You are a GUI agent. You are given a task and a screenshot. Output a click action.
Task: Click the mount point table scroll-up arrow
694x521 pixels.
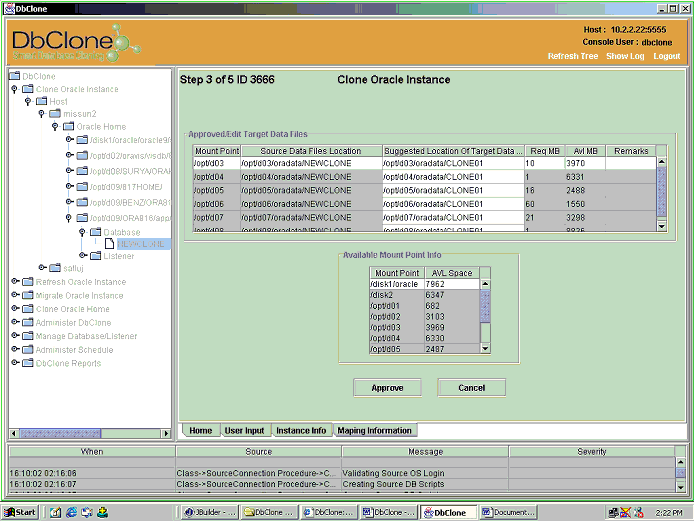[x=485, y=284]
